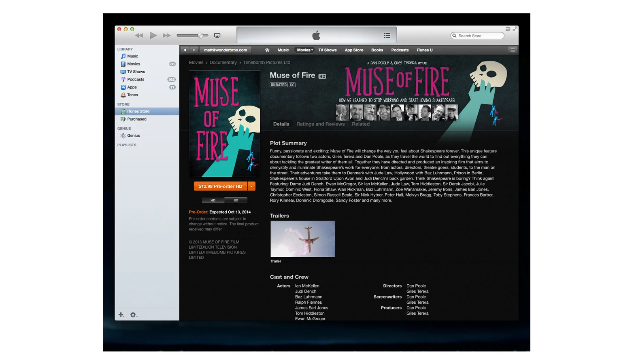Image resolution: width=634 pixels, height=364 pixels.
Task: Click the Documentary breadcrumb link
Action: coord(223,63)
